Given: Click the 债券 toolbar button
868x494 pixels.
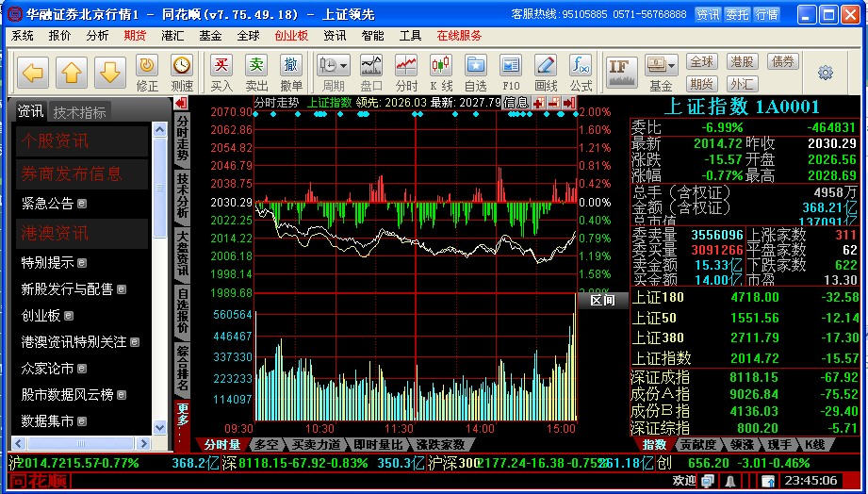Looking at the screenshot, I should point(783,61).
